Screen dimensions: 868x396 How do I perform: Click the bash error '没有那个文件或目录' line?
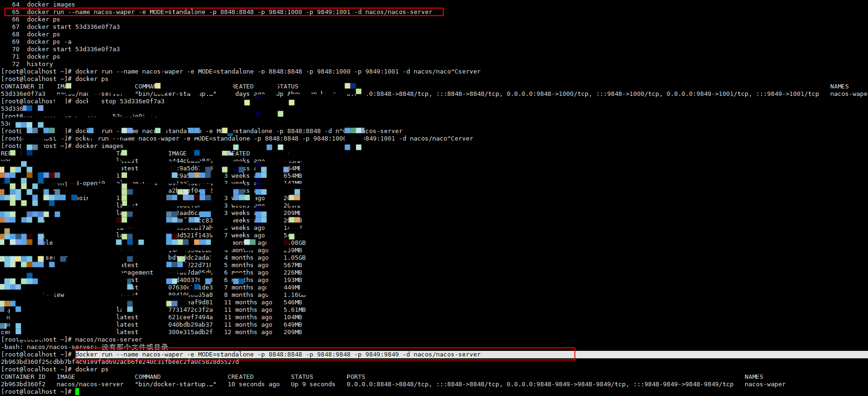pos(84,347)
